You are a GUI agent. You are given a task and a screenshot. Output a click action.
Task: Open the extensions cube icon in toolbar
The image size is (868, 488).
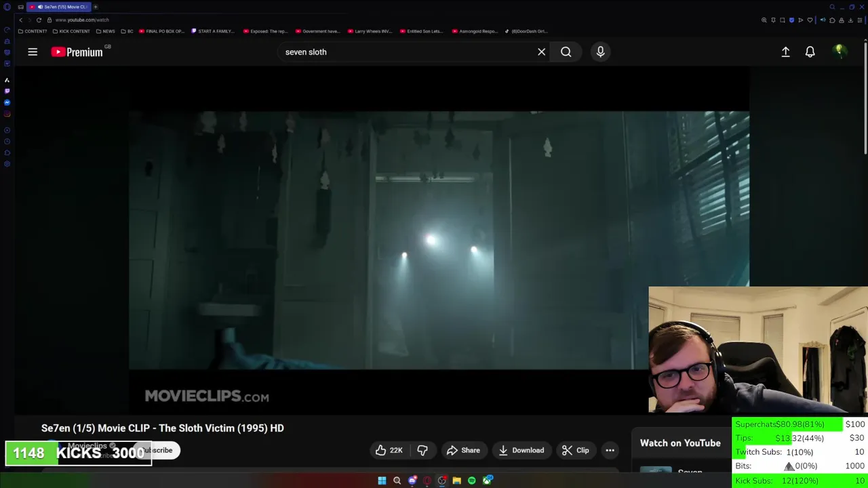click(x=832, y=20)
